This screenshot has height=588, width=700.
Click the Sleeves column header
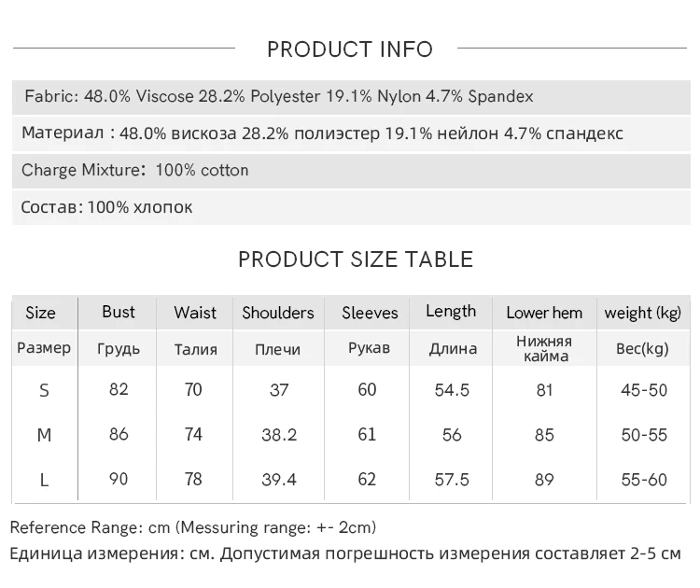coord(370,313)
